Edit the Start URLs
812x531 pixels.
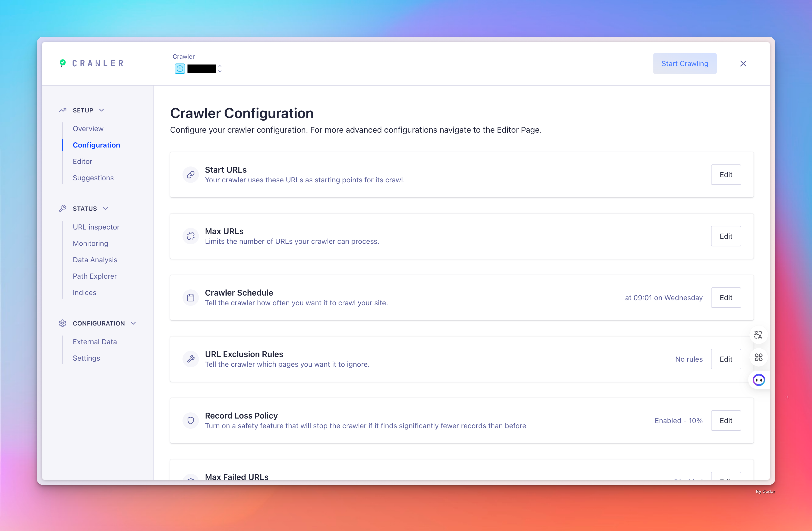726,174
